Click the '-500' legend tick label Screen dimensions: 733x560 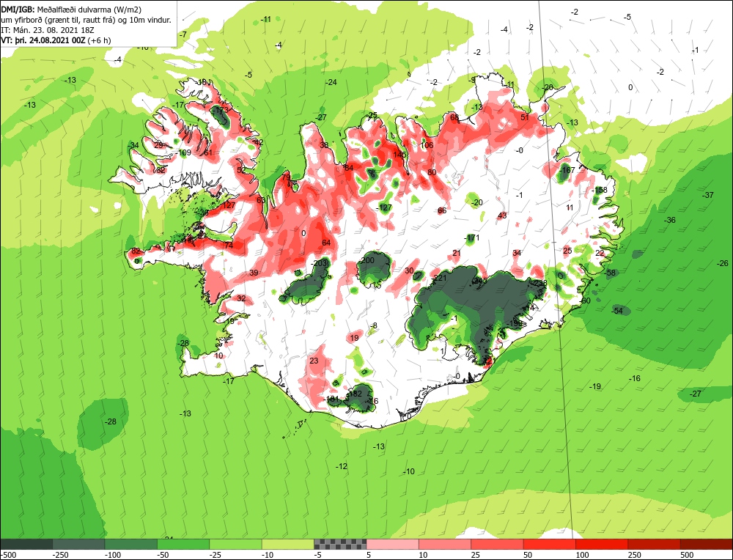tap(8, 555)
